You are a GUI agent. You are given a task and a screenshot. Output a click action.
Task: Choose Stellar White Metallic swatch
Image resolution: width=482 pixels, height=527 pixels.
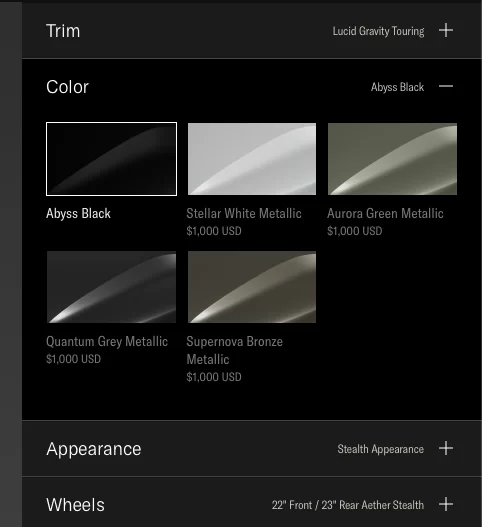[x=252, y=159]
